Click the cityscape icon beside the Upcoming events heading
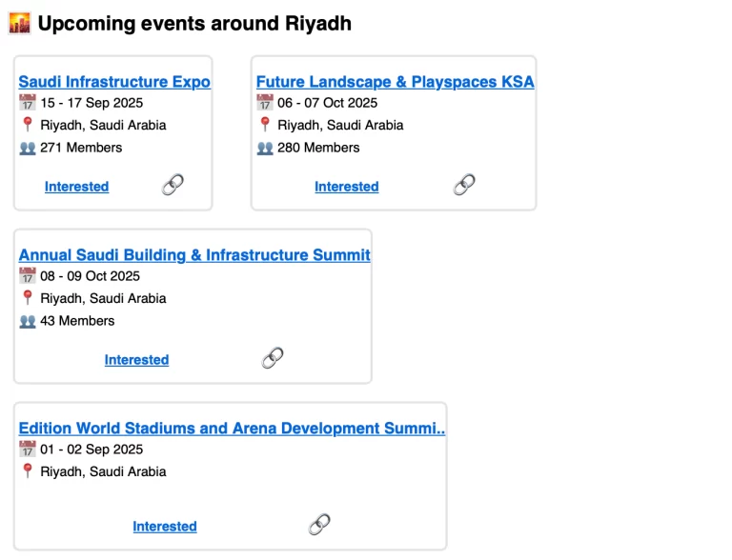 [x=20, y=24]
